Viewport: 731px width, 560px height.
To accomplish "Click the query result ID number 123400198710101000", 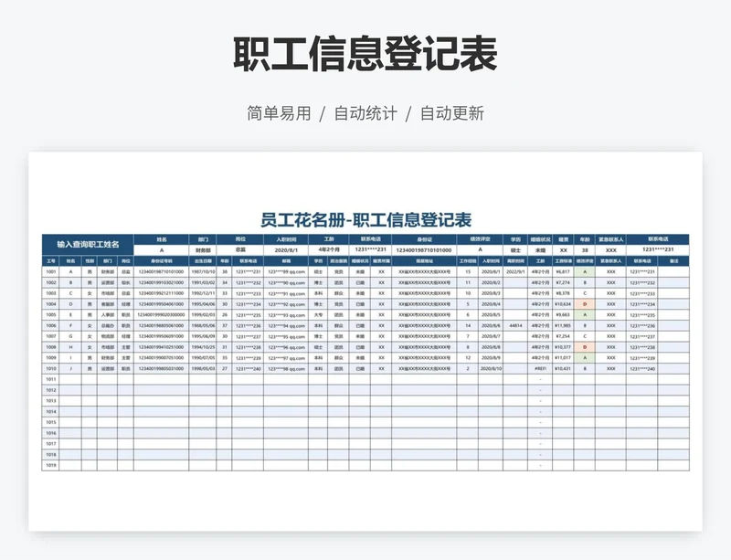I will point(424,250).
